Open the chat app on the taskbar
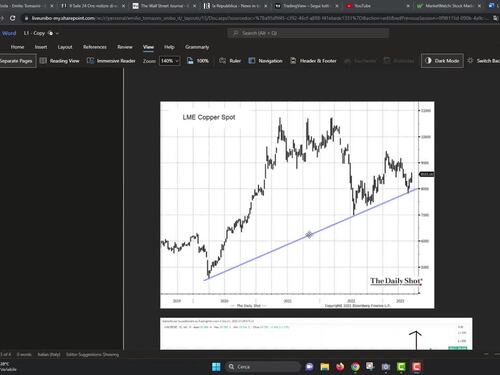Image resolution: width=500 pixels, height=375 pixels. click(309, 367)
